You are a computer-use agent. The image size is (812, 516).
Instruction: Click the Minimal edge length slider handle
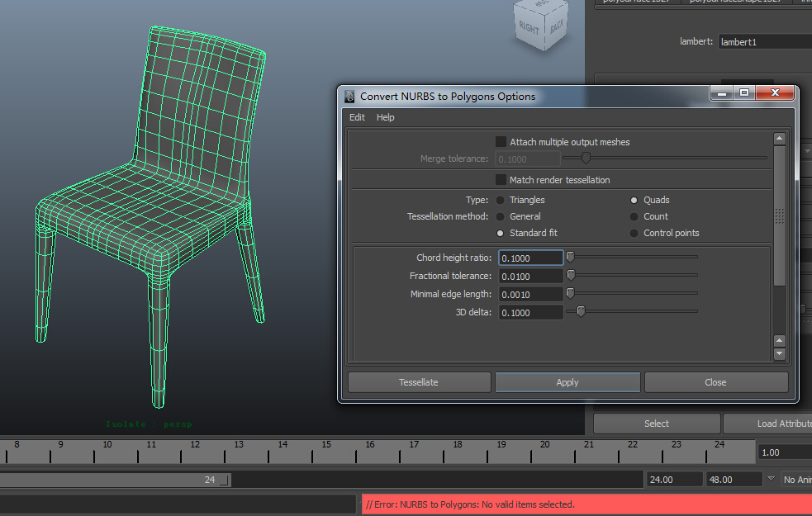point(570,293)
